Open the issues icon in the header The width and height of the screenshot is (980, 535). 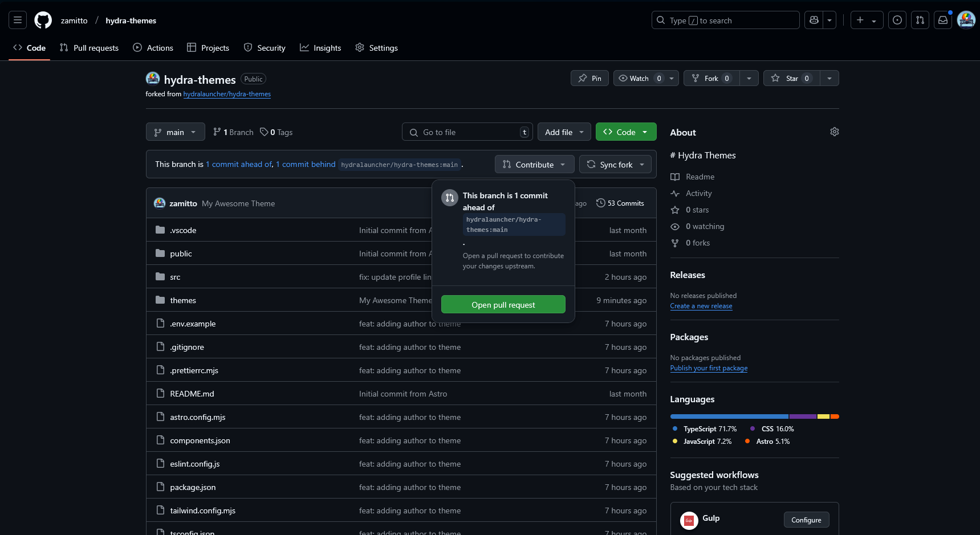click(897, 20)
